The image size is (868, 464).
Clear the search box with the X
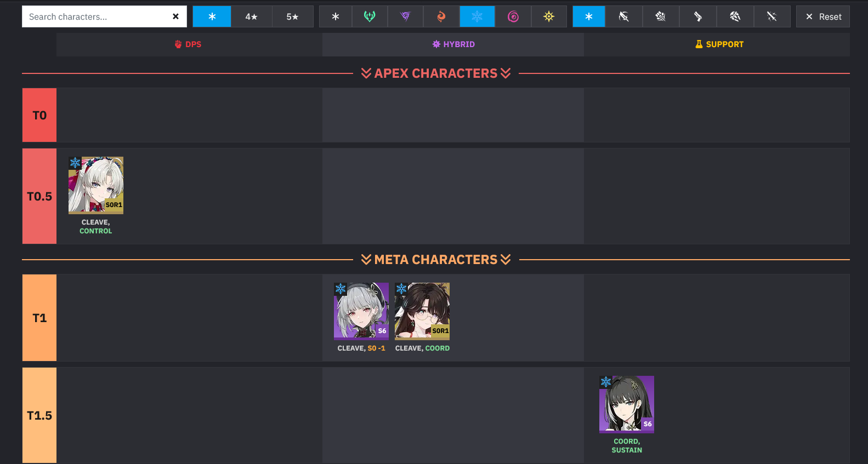coord(175,16)
